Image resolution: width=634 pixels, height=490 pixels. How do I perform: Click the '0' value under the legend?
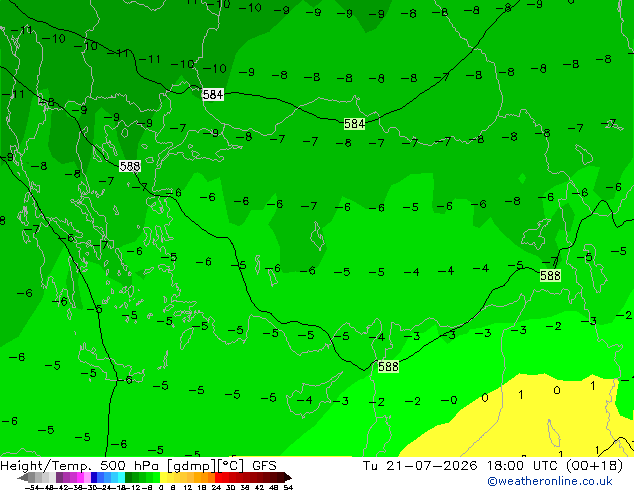(161, 488)
